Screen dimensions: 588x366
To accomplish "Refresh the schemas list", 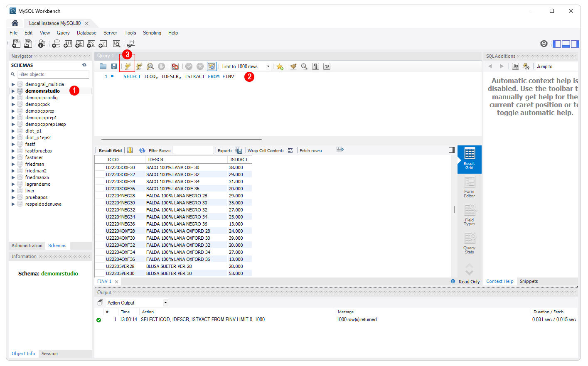I will pyautogui.click(x=84, y=65).
